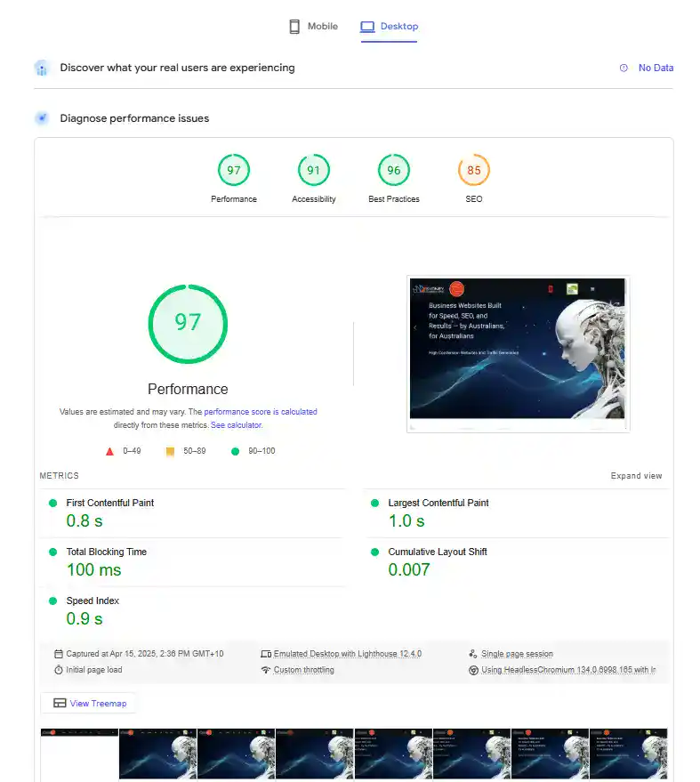Click the treemap icon in View Treemap

60,703
